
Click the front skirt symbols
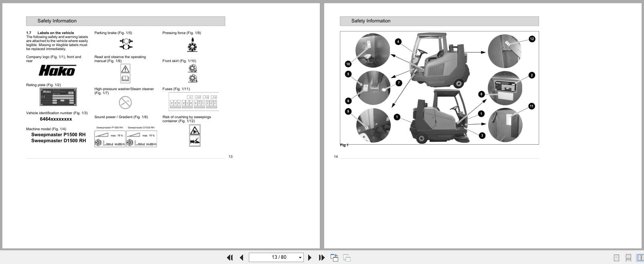(193, 73)
